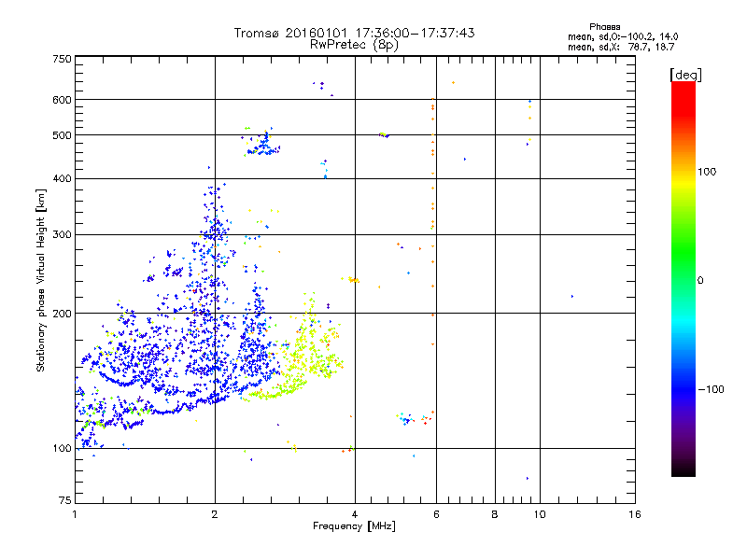Click the '100' y-axis tick label

pos(62,449)
